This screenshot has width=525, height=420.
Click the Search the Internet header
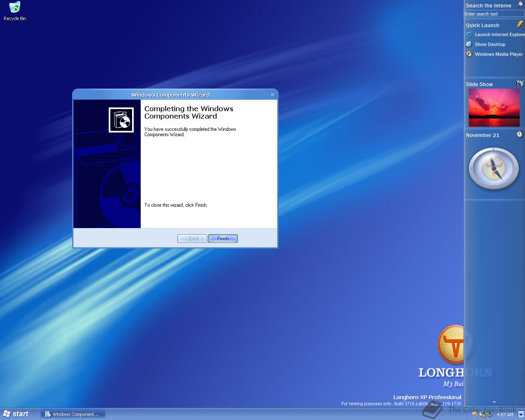[488, 5]
